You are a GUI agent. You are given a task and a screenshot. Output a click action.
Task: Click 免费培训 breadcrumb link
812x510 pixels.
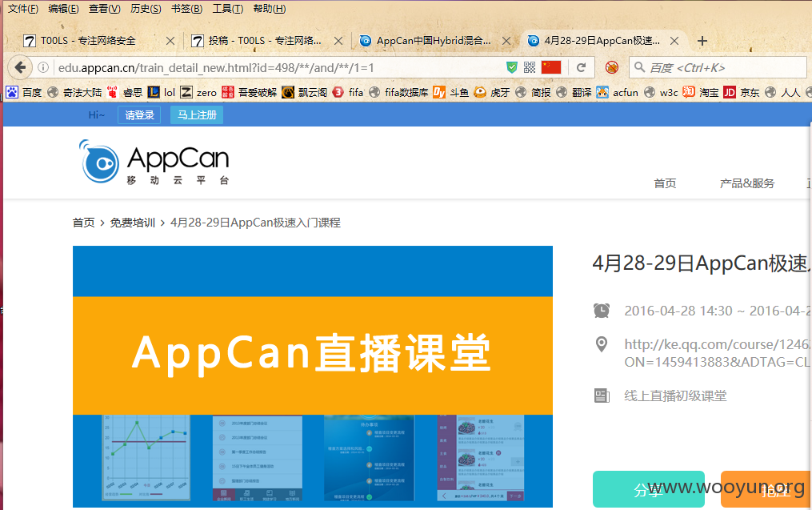coord(133,223)
